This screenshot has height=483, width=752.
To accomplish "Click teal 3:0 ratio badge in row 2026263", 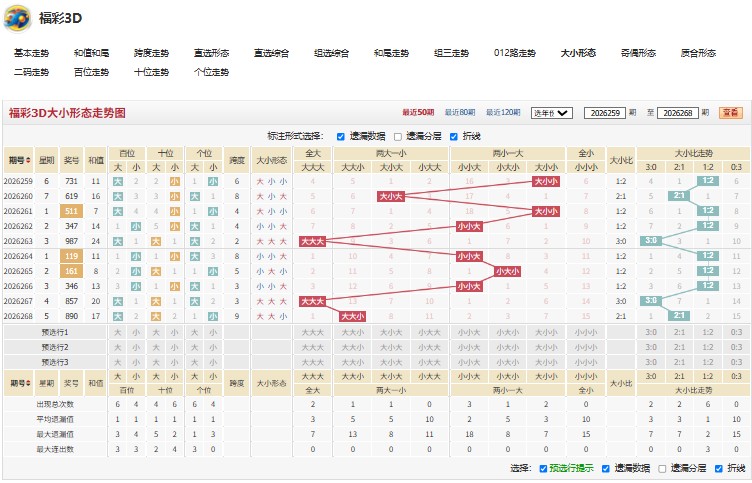I will click(651, 241).
